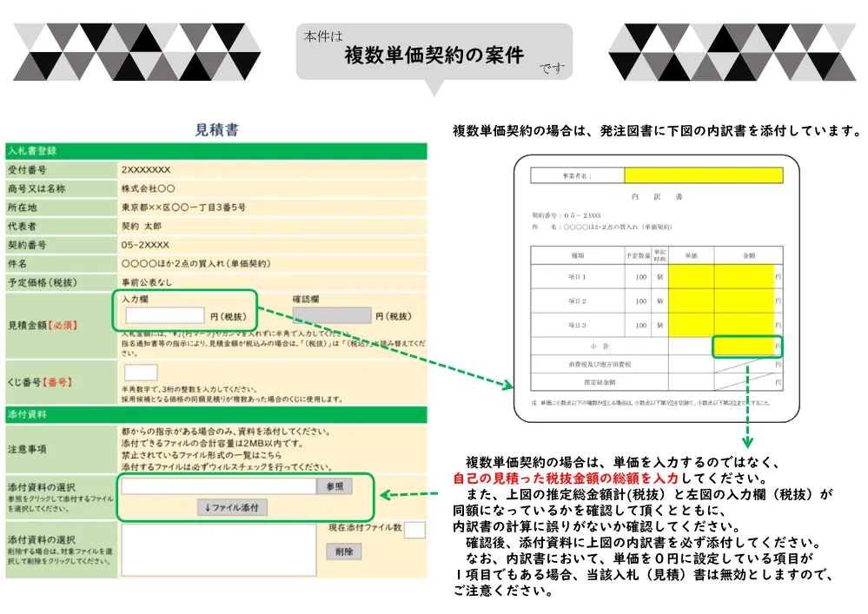The width and height of the screenshot is (868, 614).
Task: Click the 予定価格(税抜) label cell
Action: coord(62,282)
